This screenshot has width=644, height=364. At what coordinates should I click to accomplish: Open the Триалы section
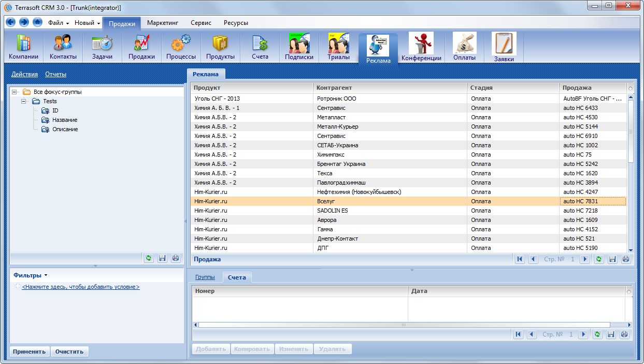coord(338,48)
